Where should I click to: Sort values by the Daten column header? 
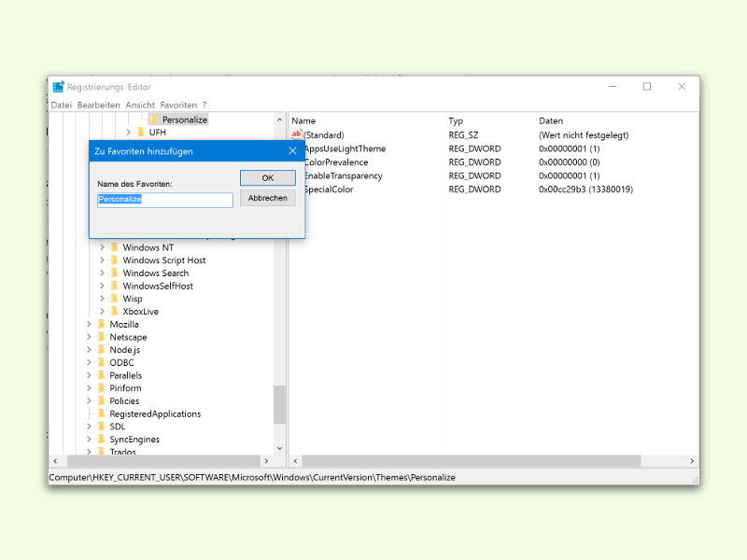[x=551, y=121]
